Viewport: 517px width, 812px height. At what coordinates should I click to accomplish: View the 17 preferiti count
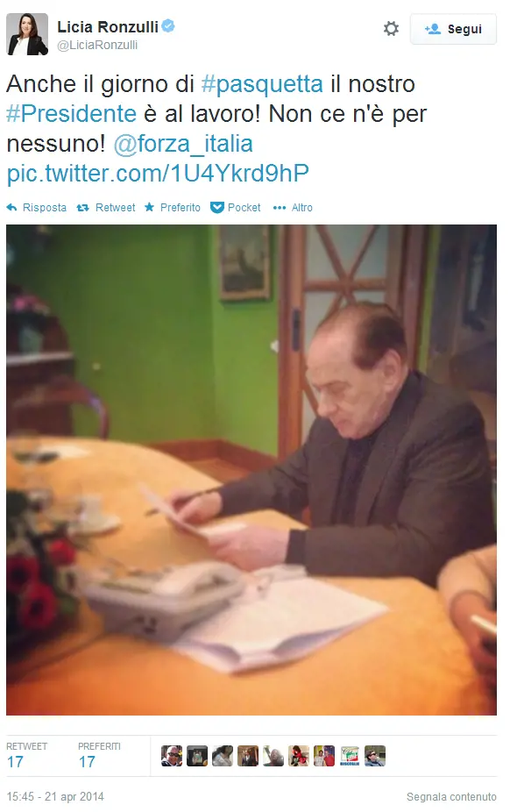pyautogui.click(x=87, y=762)
